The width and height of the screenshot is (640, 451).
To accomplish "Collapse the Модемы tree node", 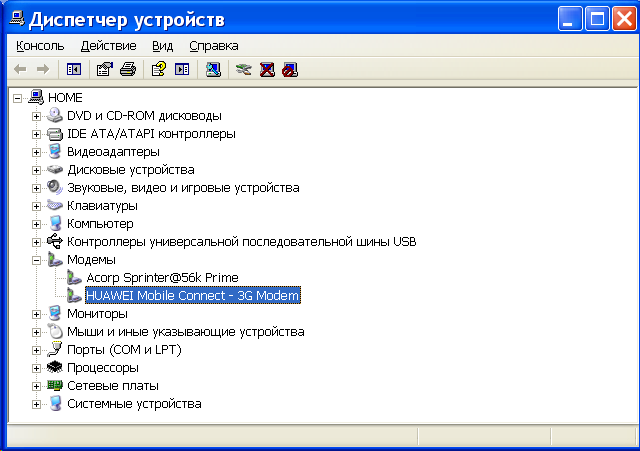I will (x=37, y=260).
